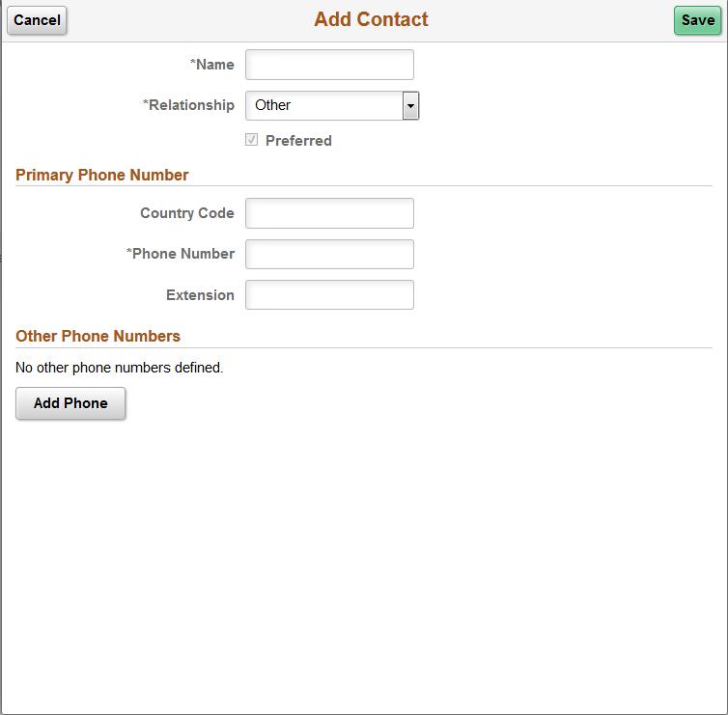This screenshot has width=728, height=715.
Task: Open the Relationship combo box showing Other
Action: pos(332,105)
